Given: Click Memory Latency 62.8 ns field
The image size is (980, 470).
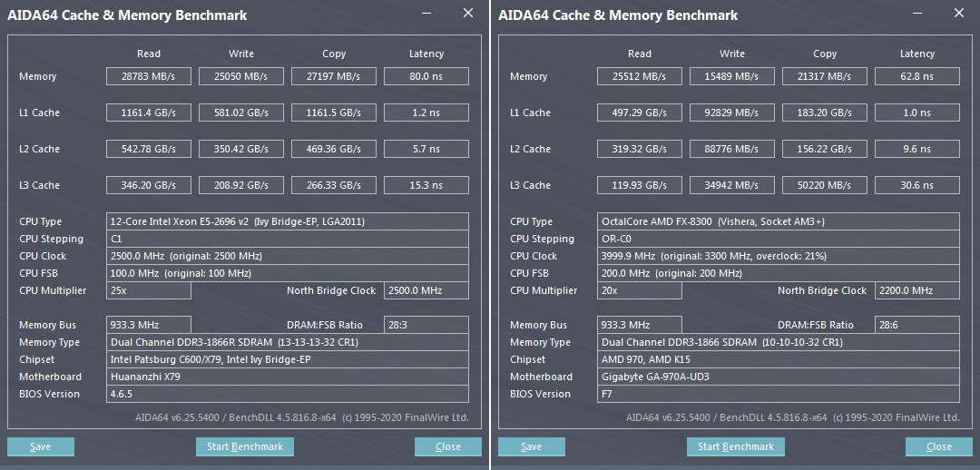Looking at the screenshot, I should pos(916,76).
